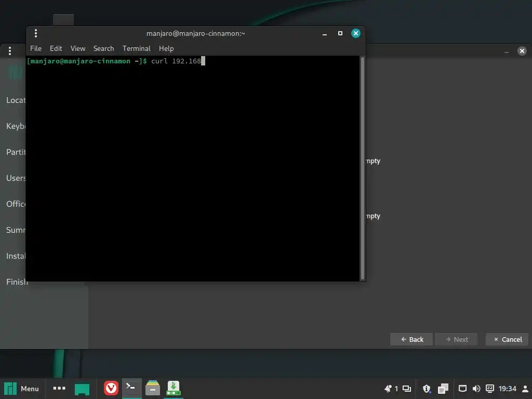Switch to terminal via taskbar icon
Image resolution: width=532 pixels, height=399 pixels.
[x=131, y=388]
